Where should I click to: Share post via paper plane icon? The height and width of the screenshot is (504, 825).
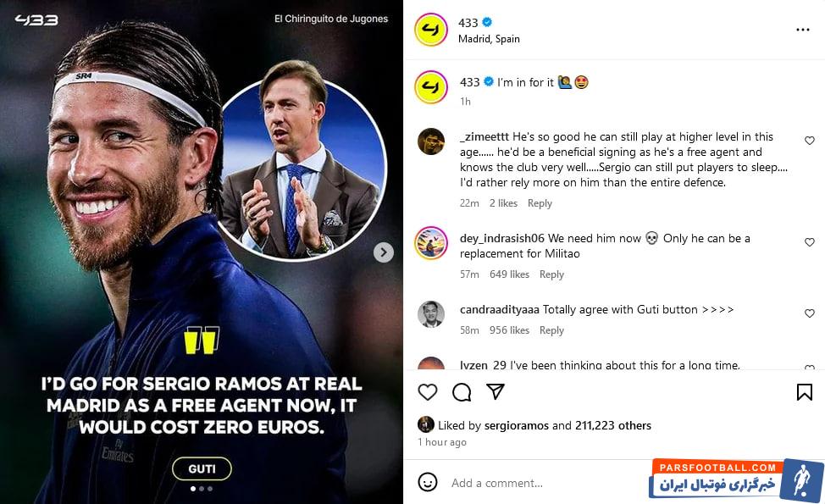pos(496,391)
